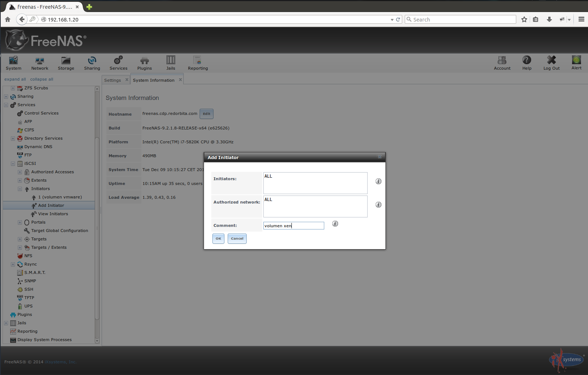Expand the Directory Services tree node
This screenshot has width=588, height=375.
[13, 138]
